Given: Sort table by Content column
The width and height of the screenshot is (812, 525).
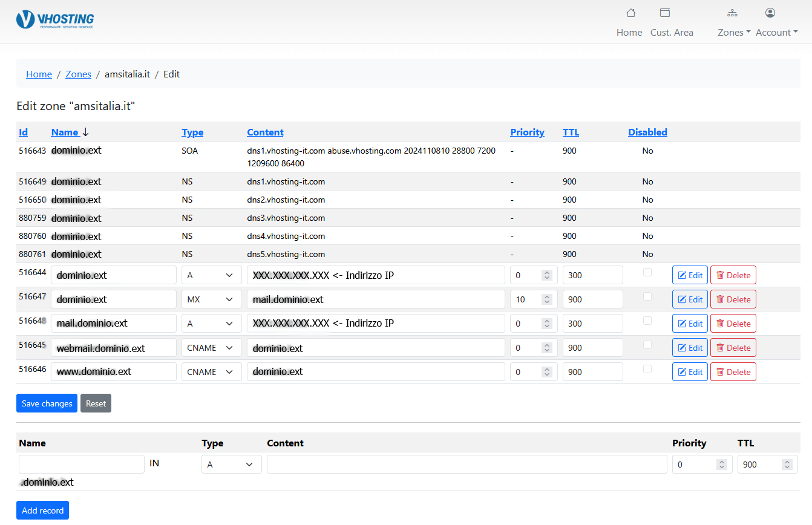Looking at the screenshot, I should (265, 132).
